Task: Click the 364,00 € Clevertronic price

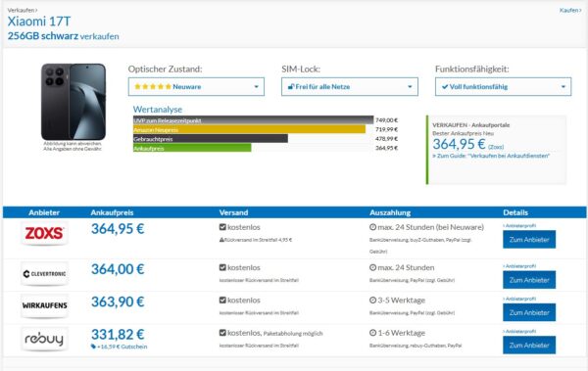Action: [118, 269]
